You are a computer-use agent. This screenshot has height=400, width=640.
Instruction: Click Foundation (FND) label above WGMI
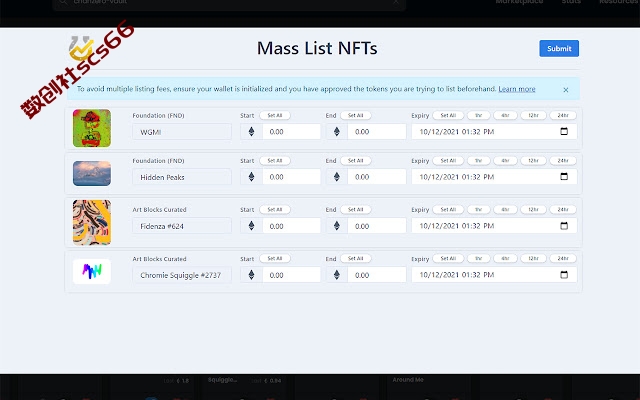click(158, 116)
